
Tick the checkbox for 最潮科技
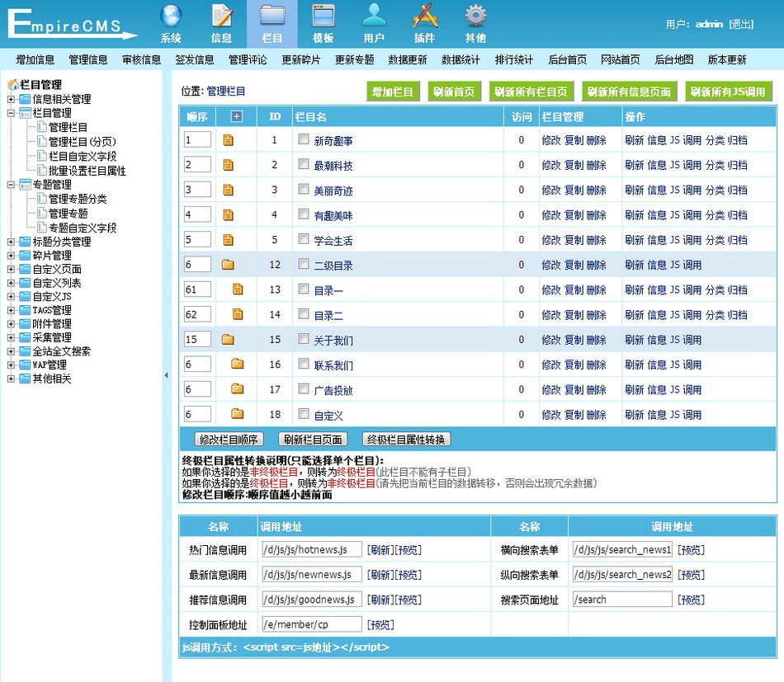[x=304, y=164]
